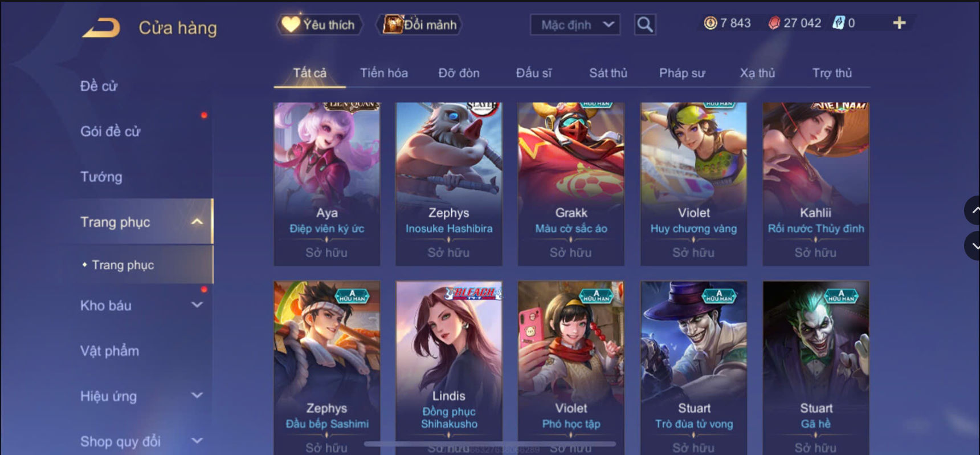Open the search magnifier icon
The image size is (980, 455).
(645, 25)
